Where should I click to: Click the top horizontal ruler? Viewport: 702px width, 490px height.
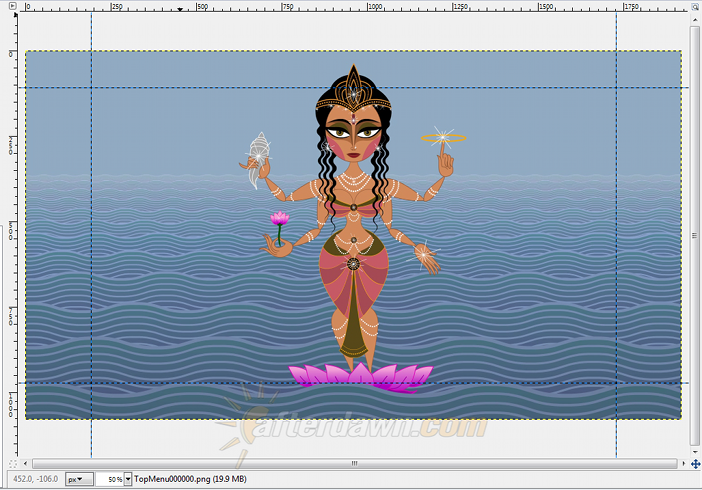point(354,6)
